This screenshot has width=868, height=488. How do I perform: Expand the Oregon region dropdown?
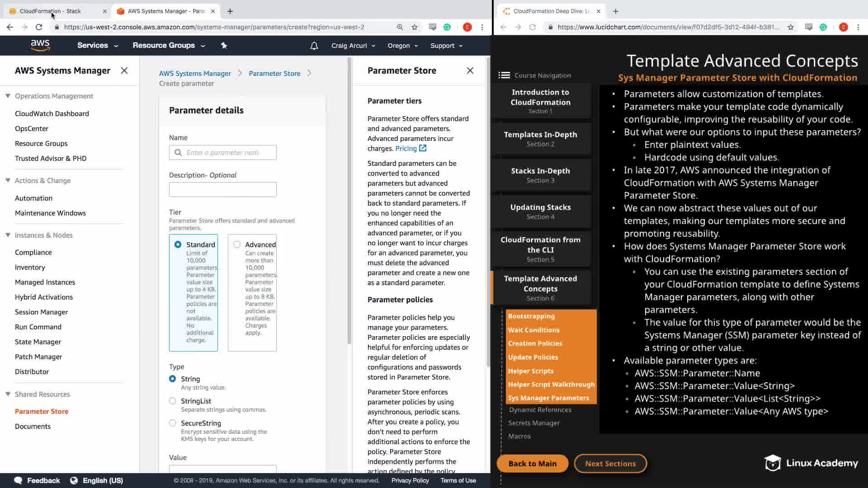[402, 46]
